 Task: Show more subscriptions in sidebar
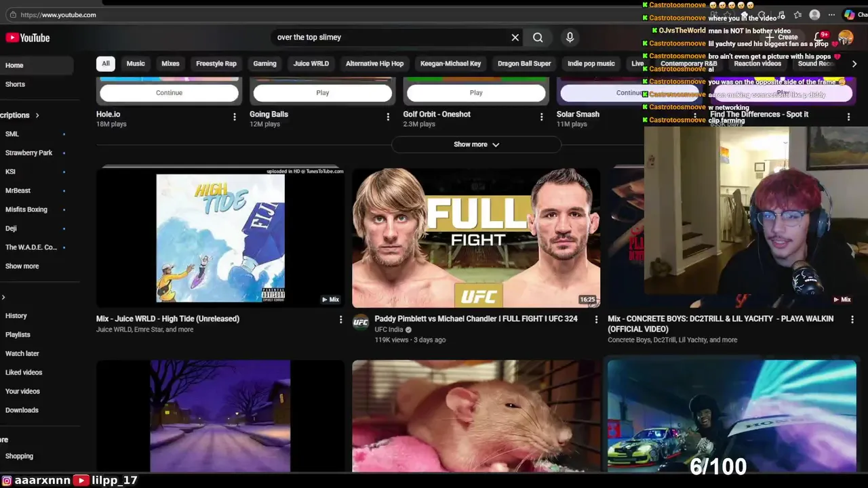coord(22,266)
